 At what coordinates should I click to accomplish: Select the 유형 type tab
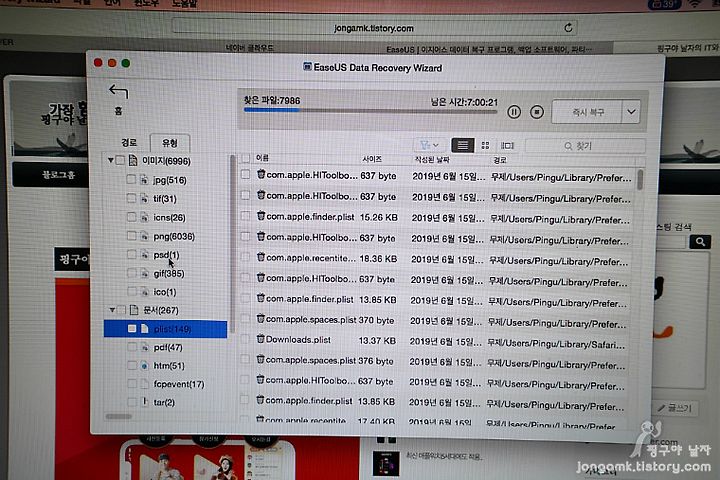(169, 143)
